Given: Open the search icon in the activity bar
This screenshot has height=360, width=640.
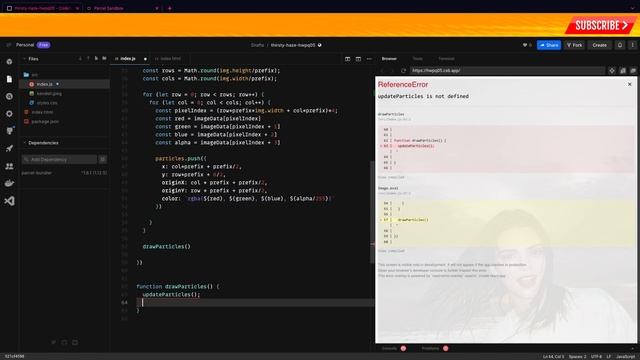Looking at the screenshot, I should click(x=9, y=97).
